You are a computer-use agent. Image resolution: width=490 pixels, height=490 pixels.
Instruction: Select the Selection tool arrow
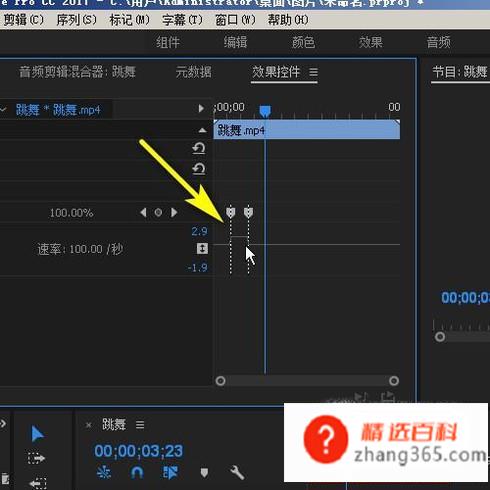[37, 434]
